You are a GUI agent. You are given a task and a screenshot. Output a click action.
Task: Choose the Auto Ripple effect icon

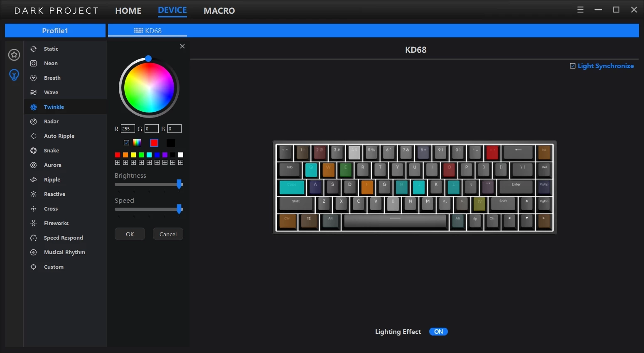pos(34,136)
